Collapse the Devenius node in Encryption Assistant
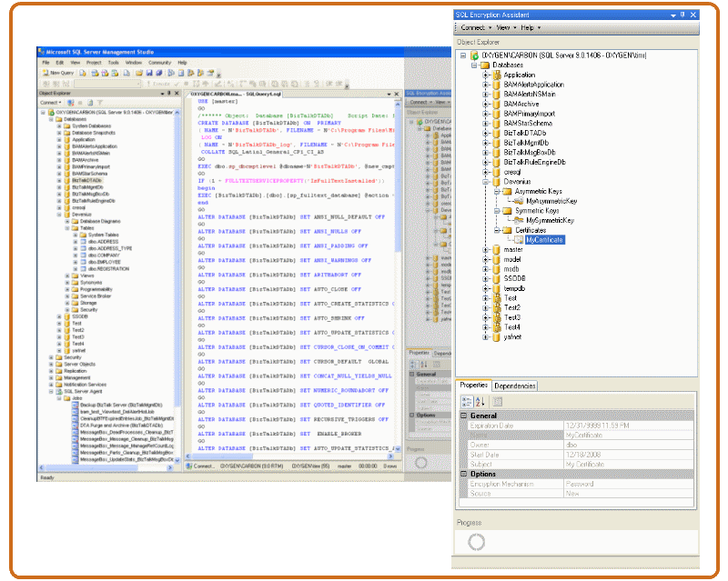Image resolution: width=728 pixels, height=581 pixels. [x=486, y=182]
